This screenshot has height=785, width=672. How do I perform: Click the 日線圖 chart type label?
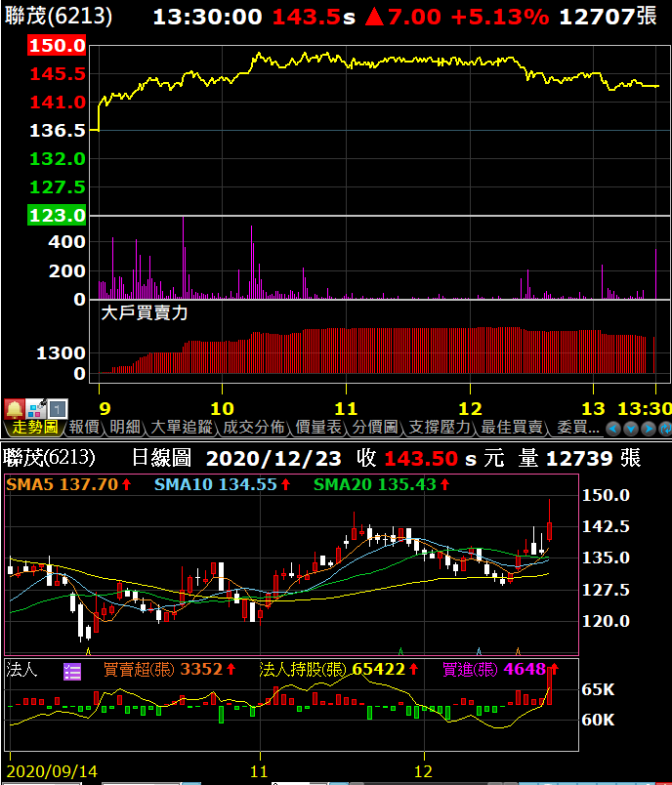click(161, 458)
